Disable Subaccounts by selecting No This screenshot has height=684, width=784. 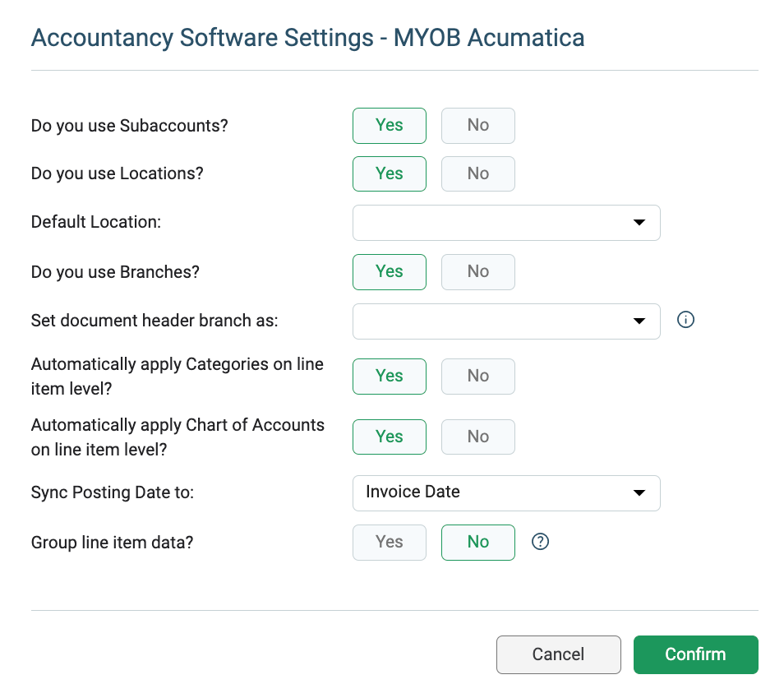[477, 125]
